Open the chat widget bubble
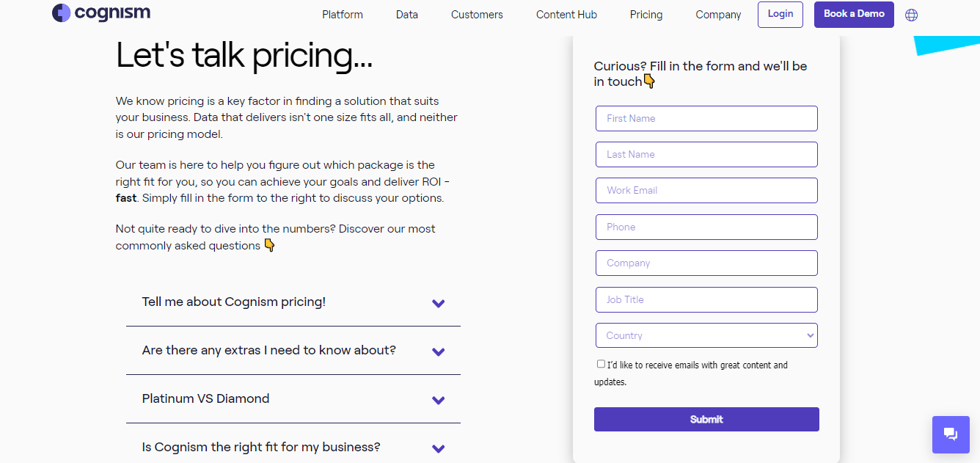The height and width of the screenshot is (463, 980). click(x=951, y=434)
